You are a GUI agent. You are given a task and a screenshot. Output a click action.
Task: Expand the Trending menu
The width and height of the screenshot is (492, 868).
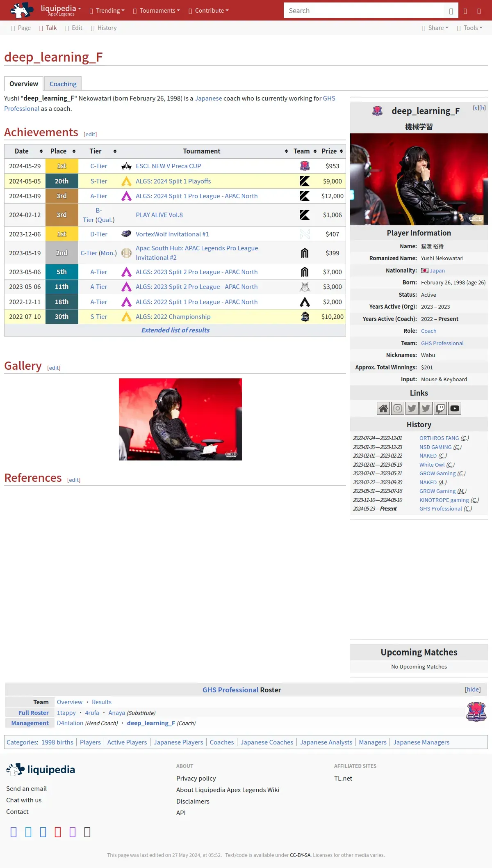point(107,11)
